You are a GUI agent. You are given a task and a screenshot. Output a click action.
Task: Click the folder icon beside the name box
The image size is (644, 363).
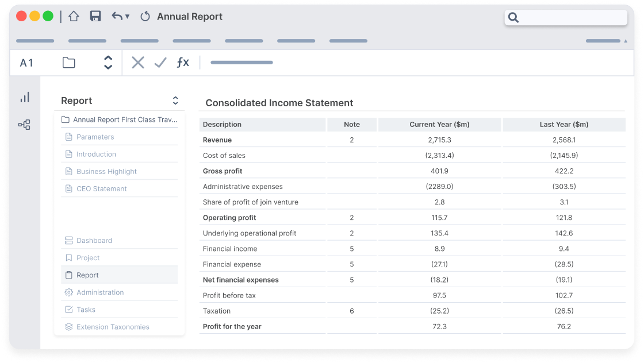click(68, 62)
